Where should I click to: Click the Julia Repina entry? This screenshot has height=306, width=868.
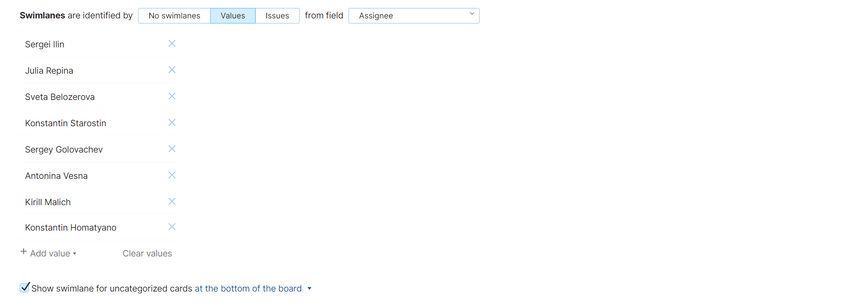tap(49, 71)
